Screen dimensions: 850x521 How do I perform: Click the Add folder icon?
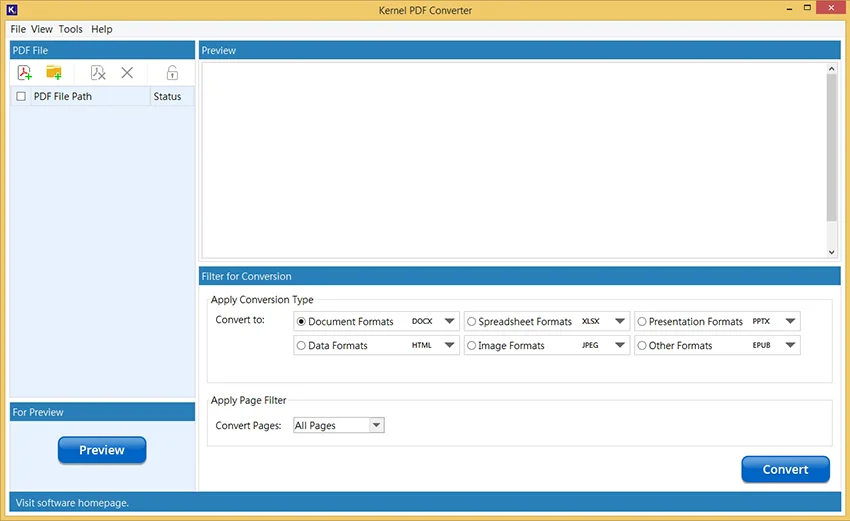pyautogui.click(x=54, y=73)
